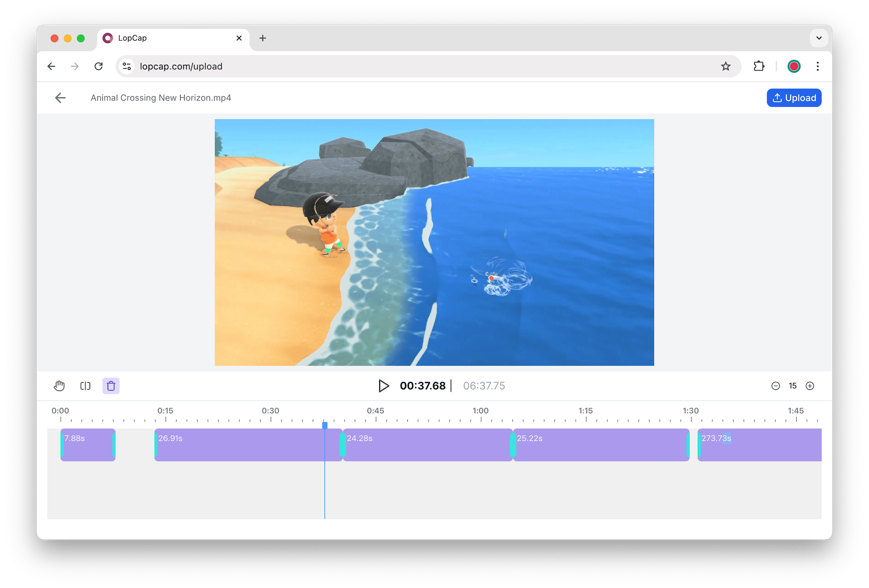Click the address bar URL lopcap.com/upload
Image resolution: width=869 pixels, height=588 pixels.
[181, 66]
